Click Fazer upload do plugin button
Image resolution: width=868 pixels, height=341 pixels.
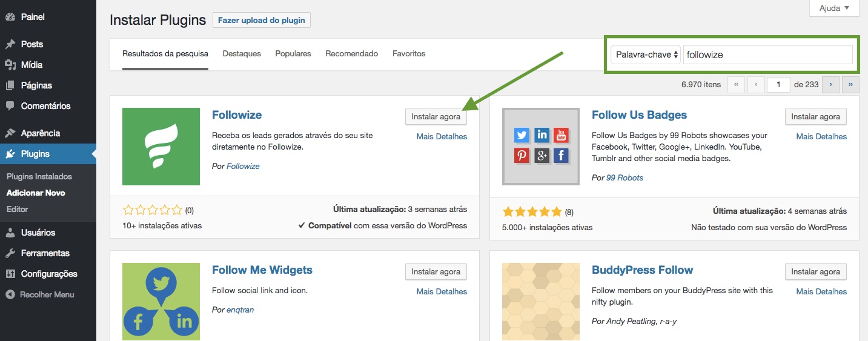(262, 20)
